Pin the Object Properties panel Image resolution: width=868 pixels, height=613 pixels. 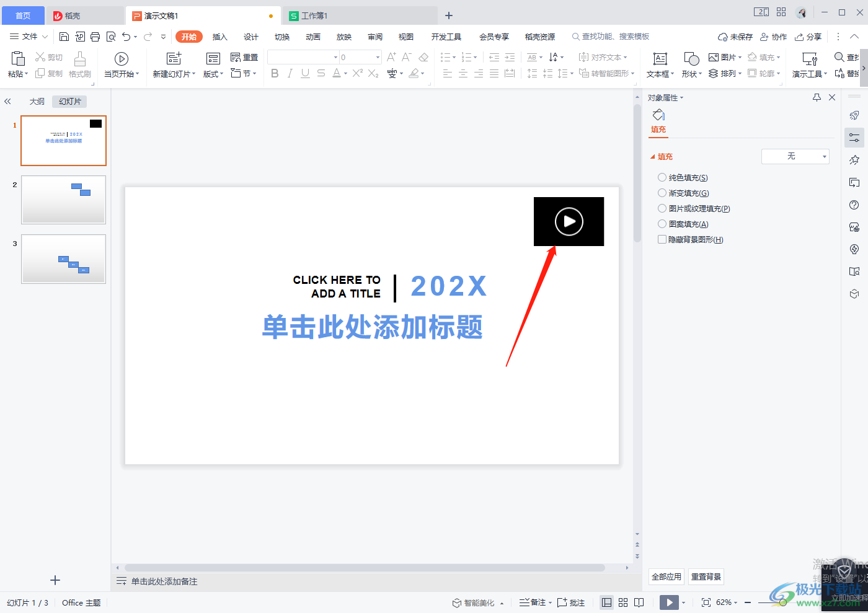point(817,97)
